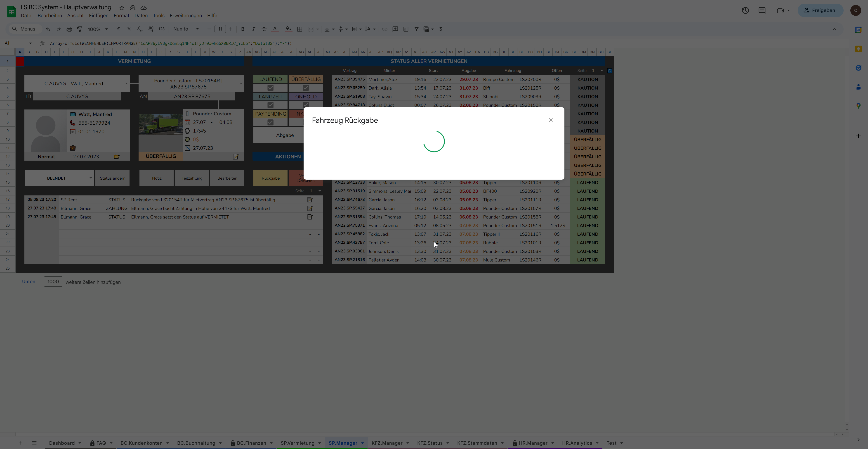The height and width of the screenshot is (449, 868).
Task: Click the add sheet plus icon
Action: [x=21, y=443]
